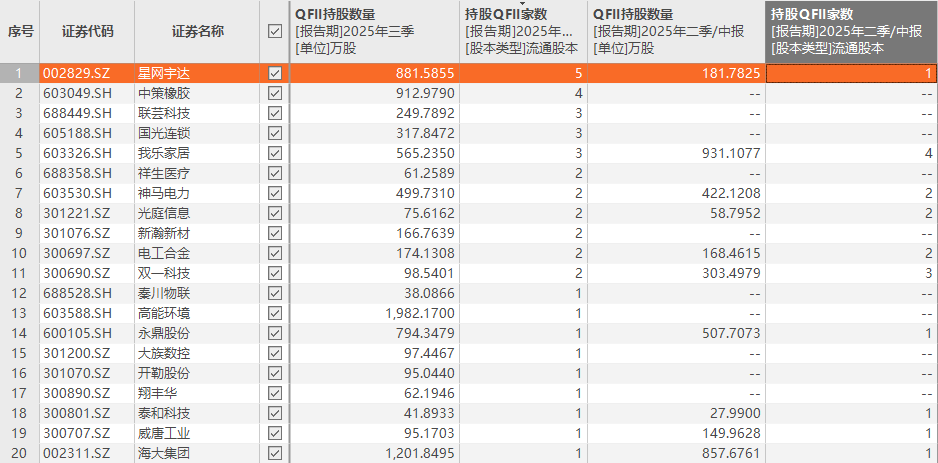The image size is (938, 463).
Task: Sort by the 证券代码 column header
Action: click(87, 31)
